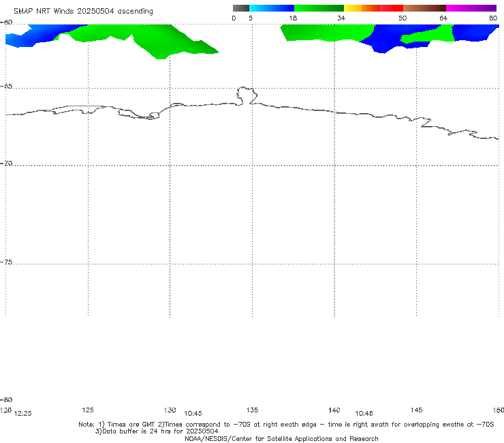Pick the magenta-purple segment of the color bar

[471, 8]
